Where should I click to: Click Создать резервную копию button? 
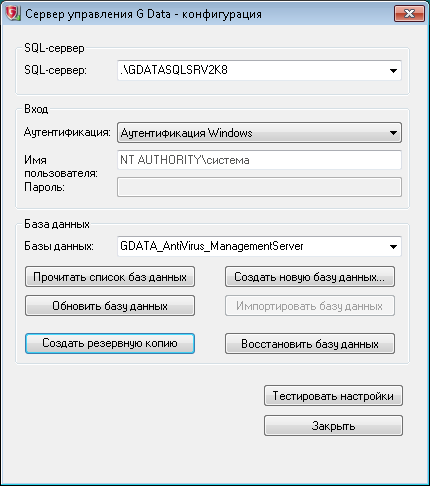110,343
